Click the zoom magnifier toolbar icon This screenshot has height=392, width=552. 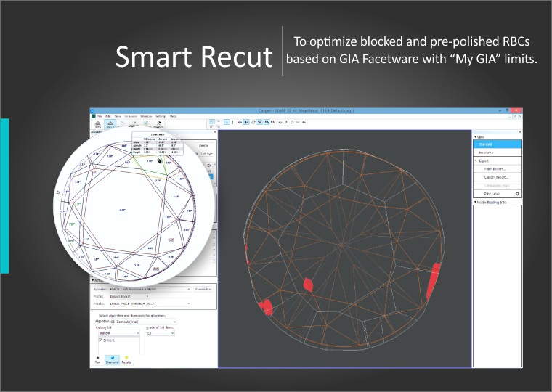click(x=292, y=122)
